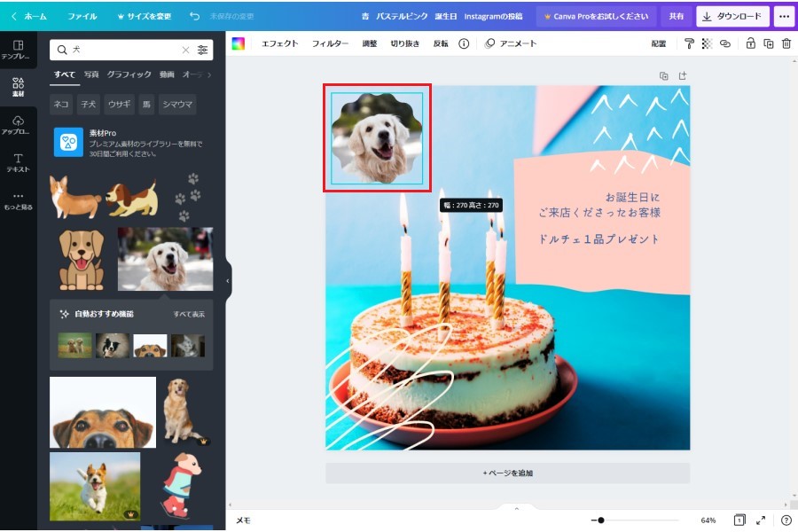
Task: Click the copy style paint roller icon
Action: [x=690, y=43]
